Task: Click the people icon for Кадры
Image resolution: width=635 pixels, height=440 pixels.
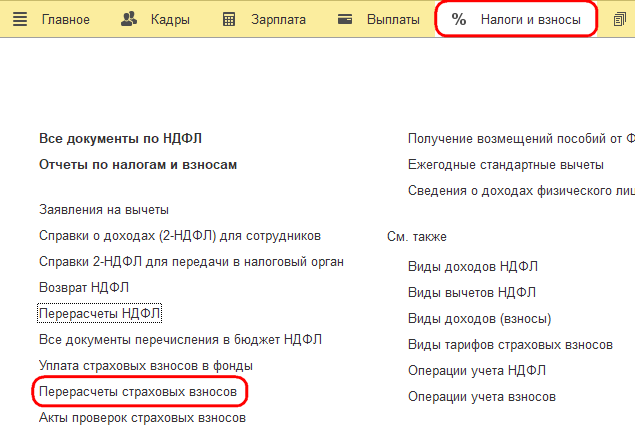Action: click(x=129, y=19)
